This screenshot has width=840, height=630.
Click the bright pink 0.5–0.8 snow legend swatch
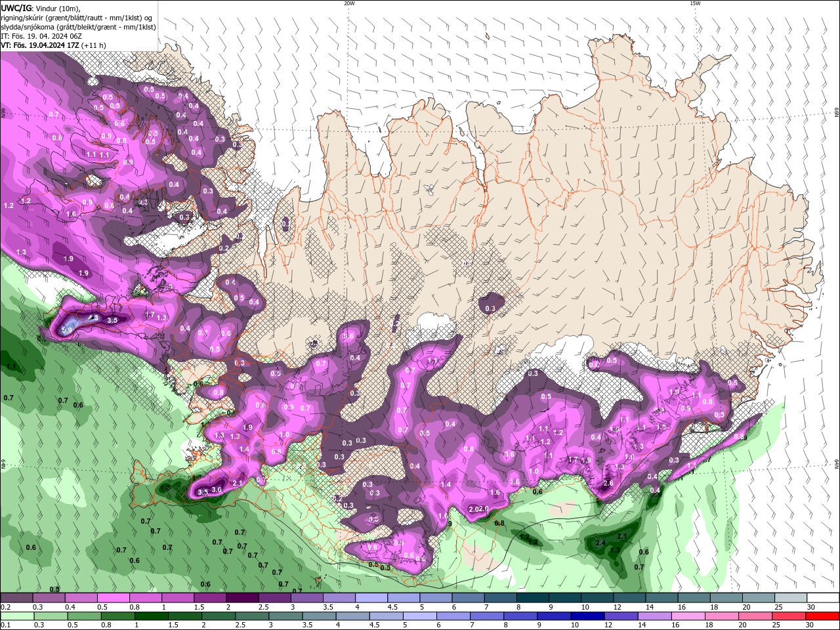tap(113, 598)
